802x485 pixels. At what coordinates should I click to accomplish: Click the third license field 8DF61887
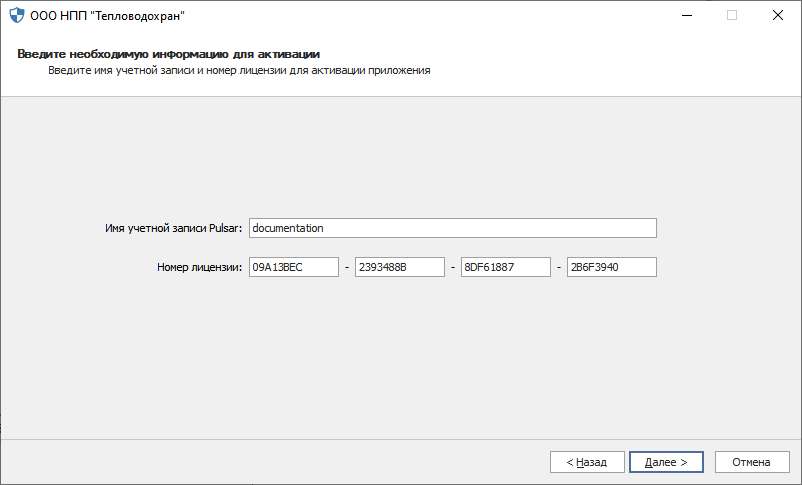tap(505, 267)
